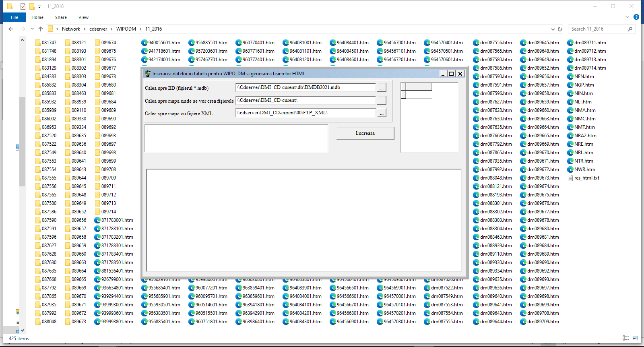Select file dm089645.htm

point(539,43)
